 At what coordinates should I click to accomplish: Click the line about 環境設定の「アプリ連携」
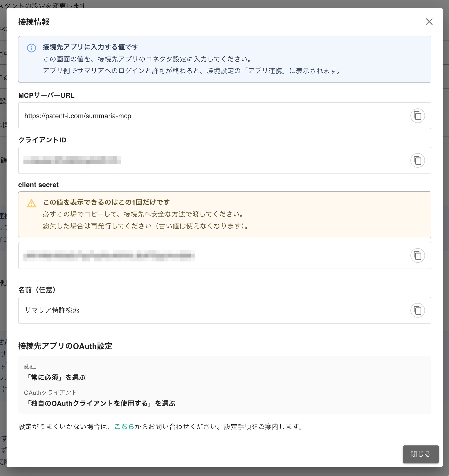point(192,71)
